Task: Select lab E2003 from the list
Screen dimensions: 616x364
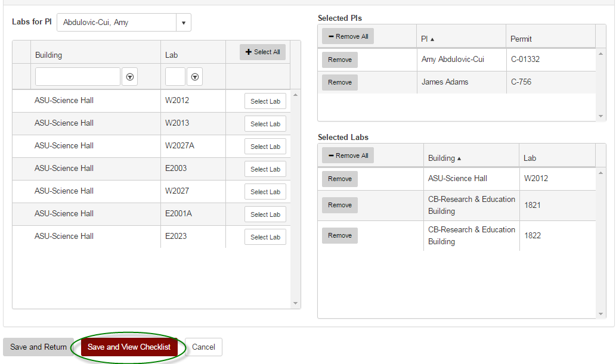Action: (265, 169)
